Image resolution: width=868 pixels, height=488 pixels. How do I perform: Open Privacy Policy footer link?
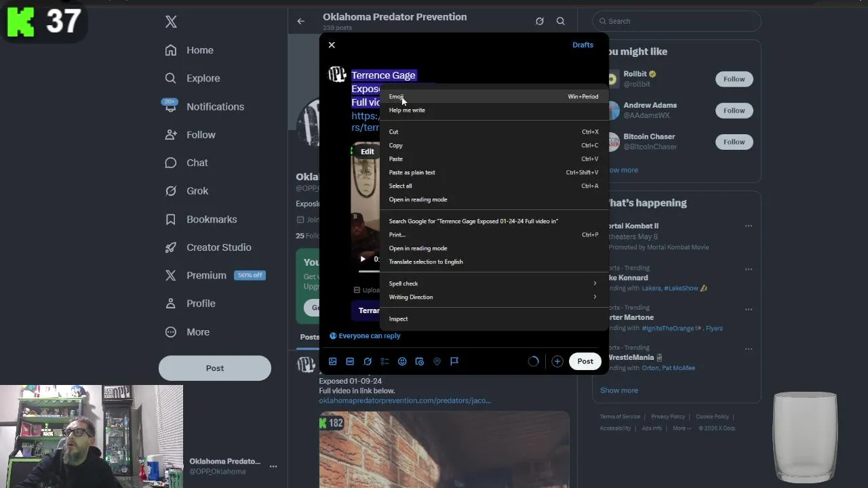click(668, 417)
